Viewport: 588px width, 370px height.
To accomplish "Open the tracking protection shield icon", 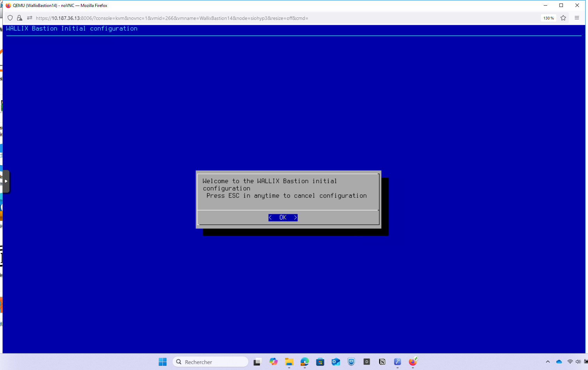I will [x=10, y=18].
